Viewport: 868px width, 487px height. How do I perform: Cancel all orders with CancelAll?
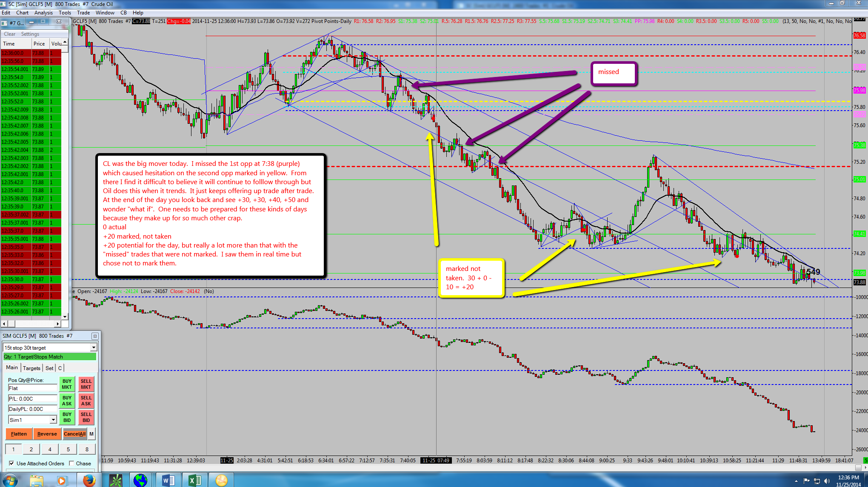click(x=74, y=434)
